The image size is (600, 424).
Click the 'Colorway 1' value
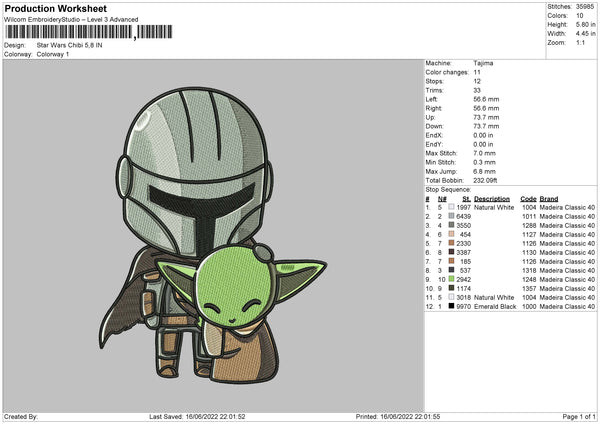coord(53,54)
